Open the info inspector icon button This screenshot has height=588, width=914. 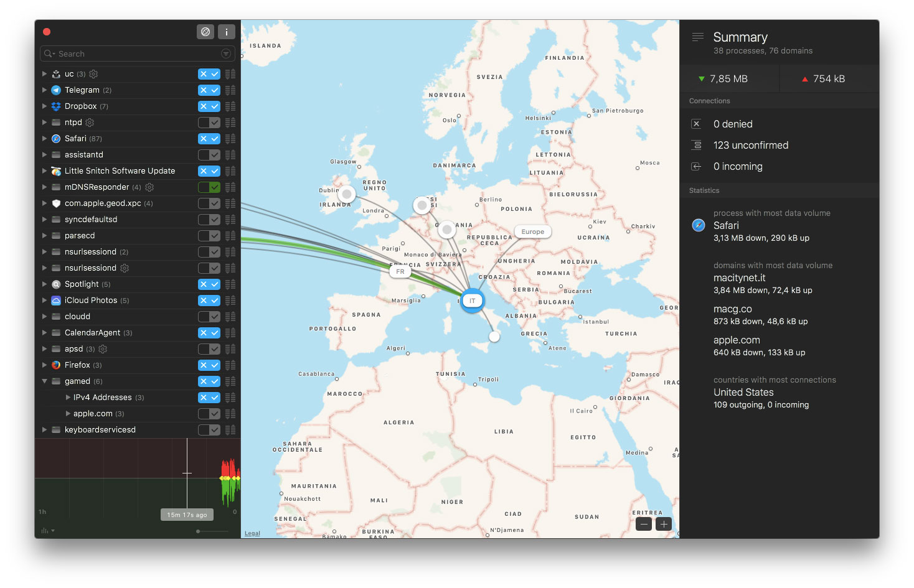[227, 32]
